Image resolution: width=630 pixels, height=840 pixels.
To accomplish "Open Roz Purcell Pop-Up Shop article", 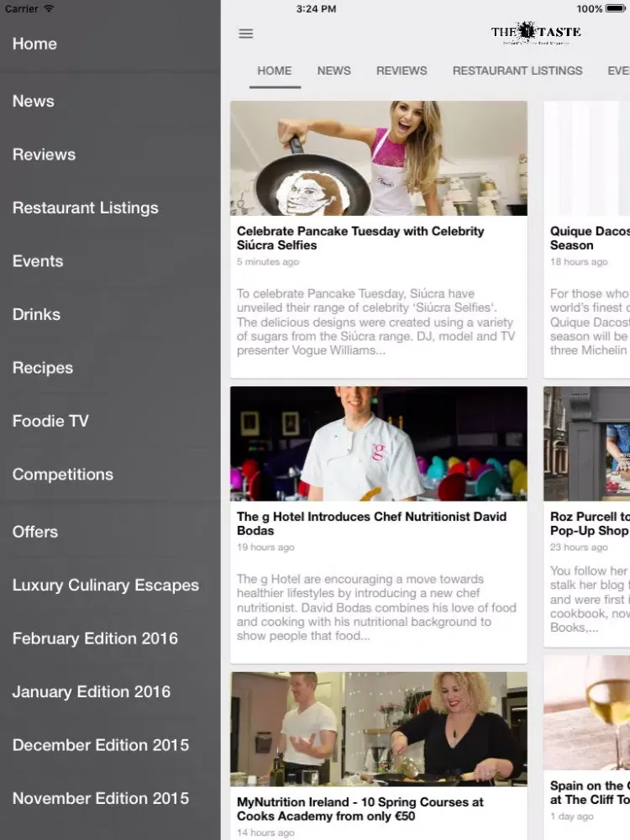I will pyautogui.click(x=590, y=523).
